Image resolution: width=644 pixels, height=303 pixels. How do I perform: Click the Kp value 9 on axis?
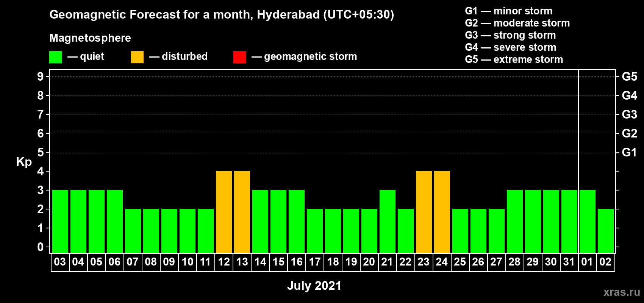tap(41, 77)
